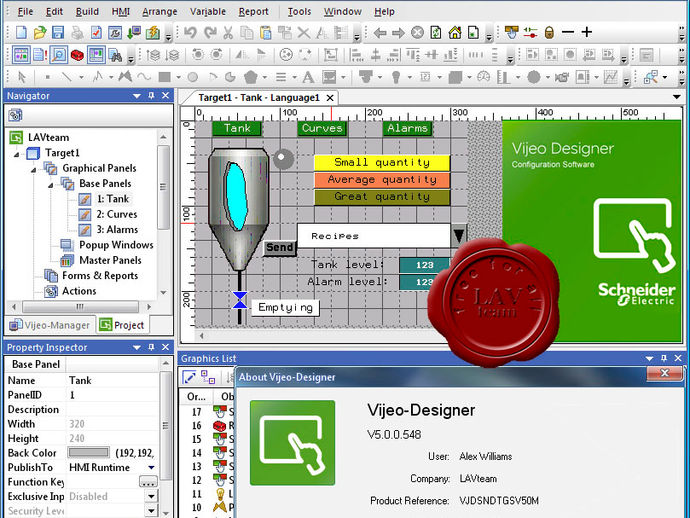690x518 pixels.
Task: Click the padlock icon in toolbar
Action: pyautogui.click(x=549, y=33)
